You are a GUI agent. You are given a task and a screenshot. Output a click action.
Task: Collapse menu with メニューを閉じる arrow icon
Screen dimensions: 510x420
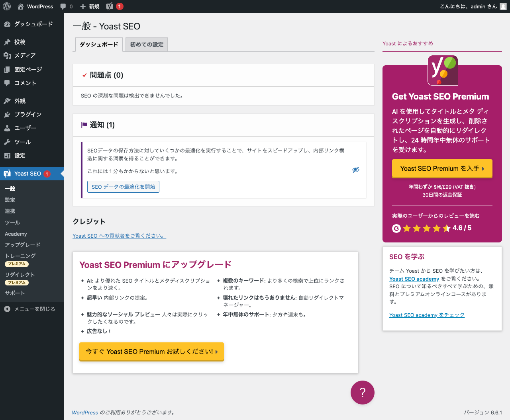tap(7, 309)
